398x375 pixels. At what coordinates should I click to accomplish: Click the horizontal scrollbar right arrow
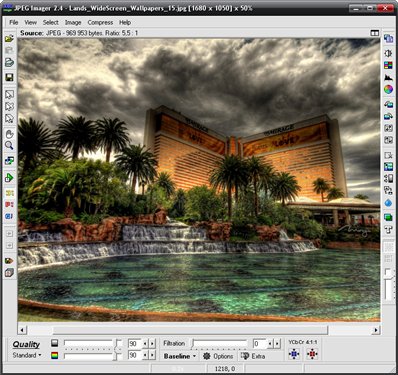376,330
